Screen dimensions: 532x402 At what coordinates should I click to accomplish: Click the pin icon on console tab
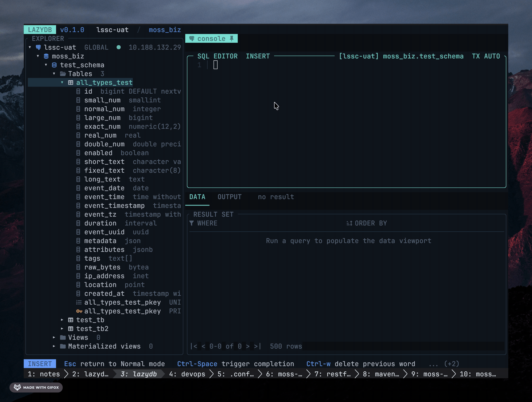point(232,38)
